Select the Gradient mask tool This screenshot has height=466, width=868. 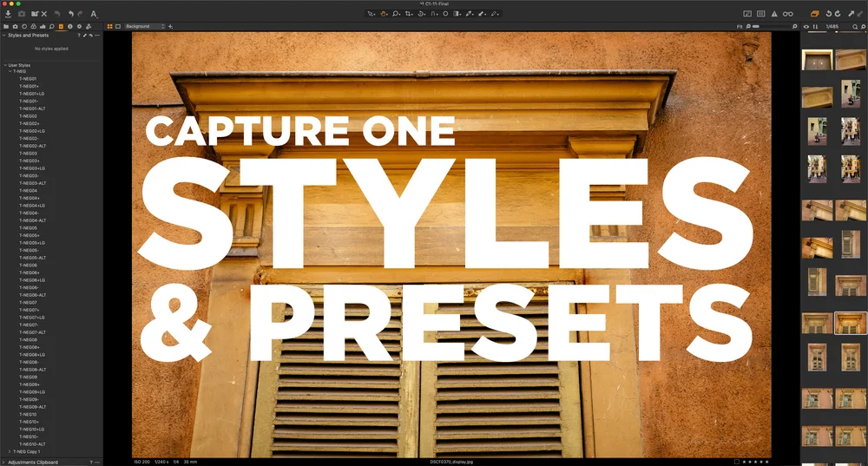pyautogui.click(x=457, y=13)
